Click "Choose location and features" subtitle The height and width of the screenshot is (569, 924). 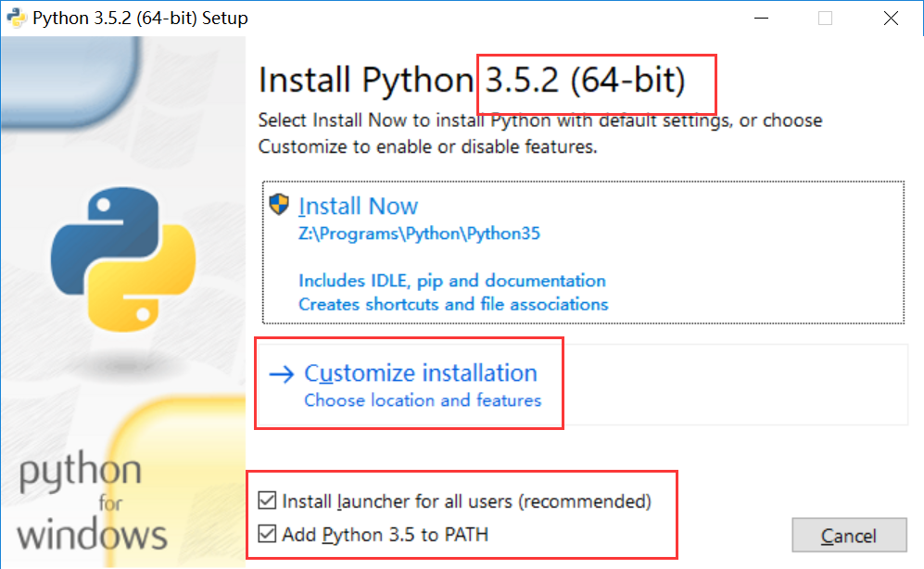click(x=423, y=400)
